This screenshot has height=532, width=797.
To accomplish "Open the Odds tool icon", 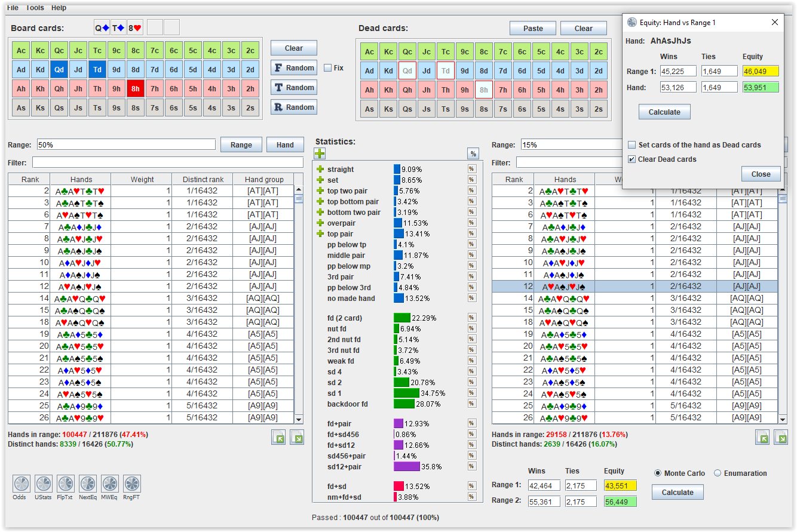I will click(x=21, y=484).
